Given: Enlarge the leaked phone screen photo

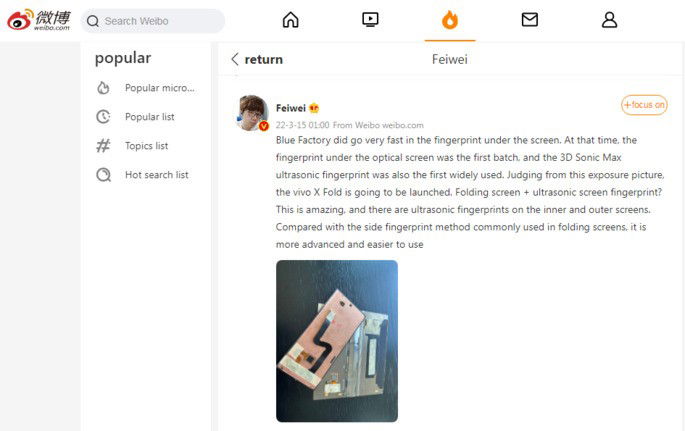Looking at the screenshot, I should coord(337,341).
